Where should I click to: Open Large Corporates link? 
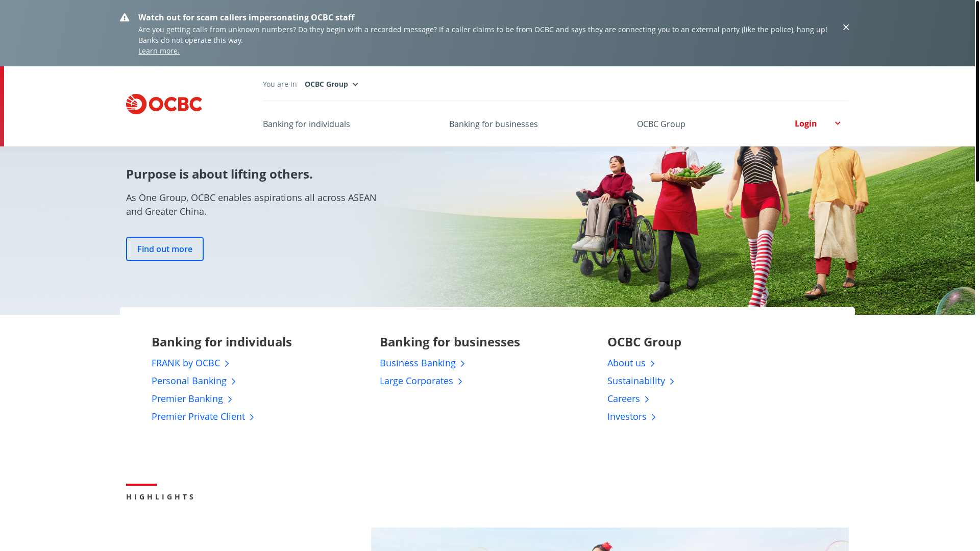421,381
